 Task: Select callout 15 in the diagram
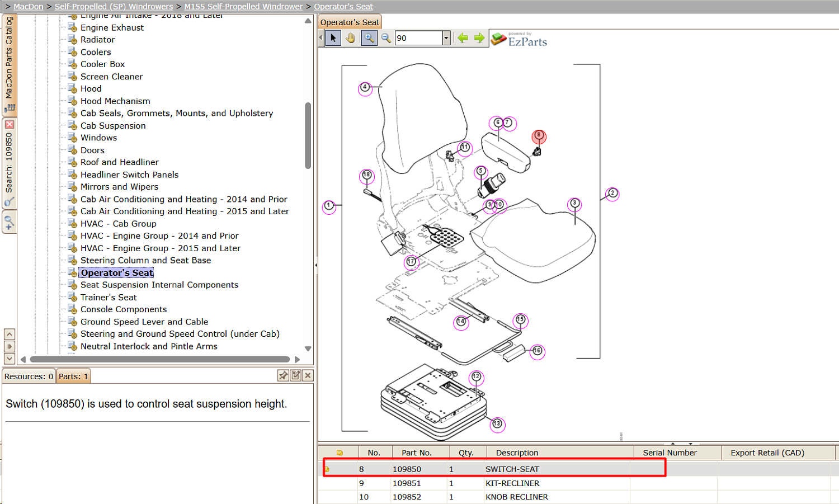click(x=521, y=320)
